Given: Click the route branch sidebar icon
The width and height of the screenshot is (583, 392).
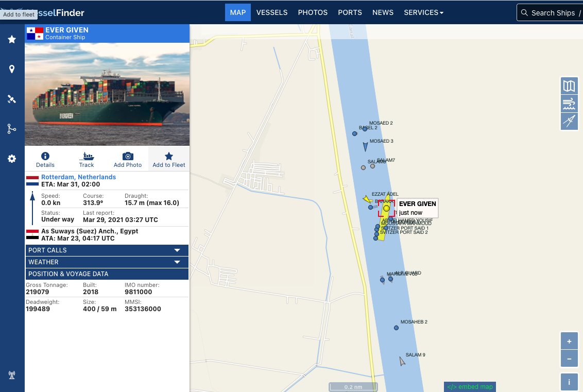Looking at the screenshot, I should (12, 129).
